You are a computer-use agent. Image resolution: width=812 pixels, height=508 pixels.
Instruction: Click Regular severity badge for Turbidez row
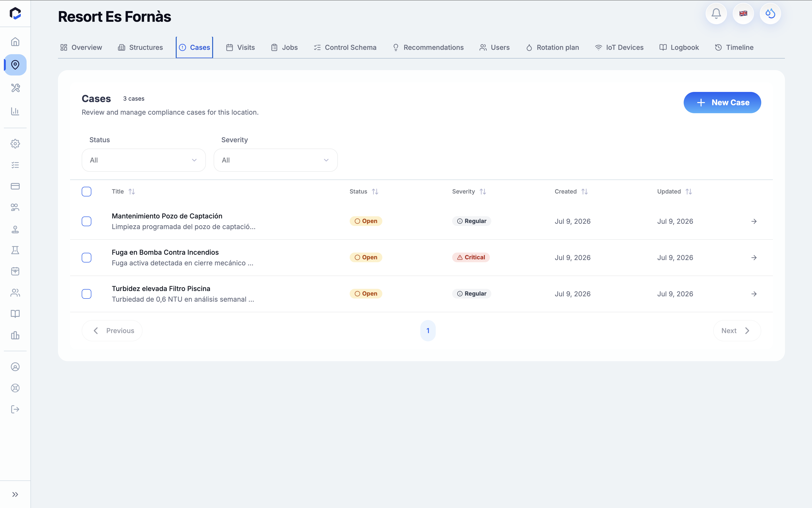[471, 294]
